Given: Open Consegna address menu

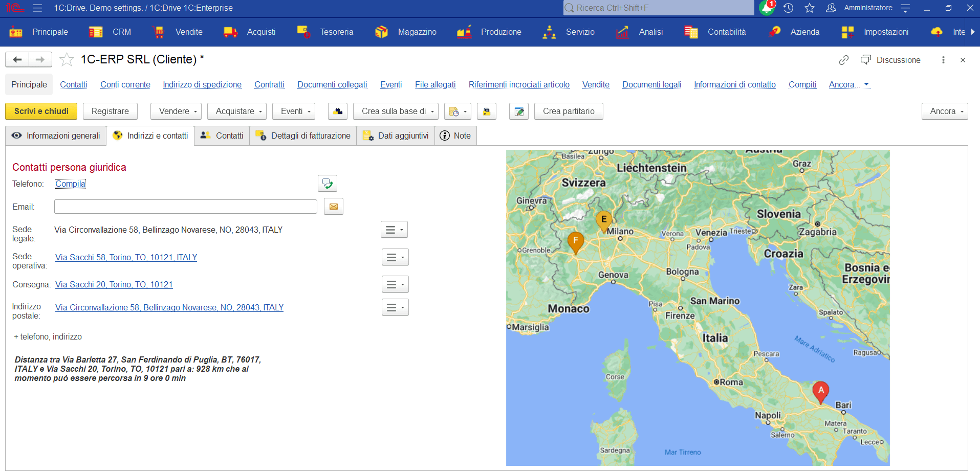Looking at the screenshot, I should [395, 284].
